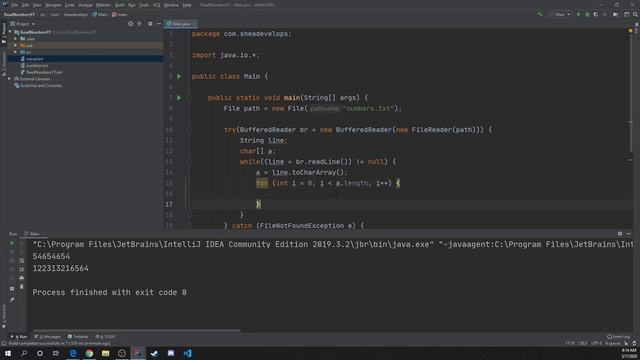This screenshot has height=360, width=640.
Task: Click the main method breadcrumb in navigation bar
Action: 120,14
